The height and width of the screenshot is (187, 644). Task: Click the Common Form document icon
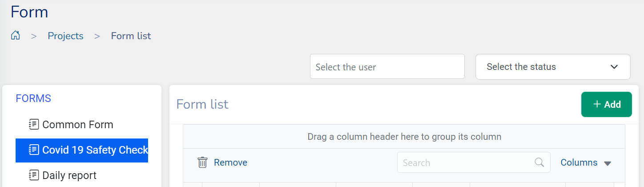[x=34, y=125]
